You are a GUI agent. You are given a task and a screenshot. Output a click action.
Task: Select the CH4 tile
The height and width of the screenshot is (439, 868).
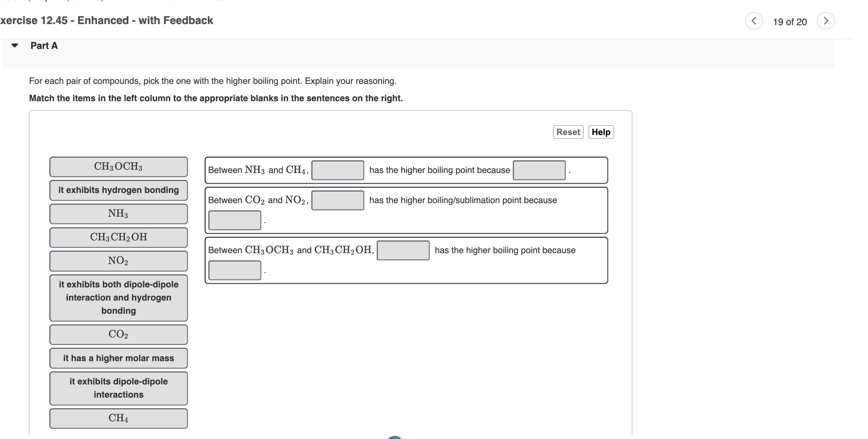point(118,418)
